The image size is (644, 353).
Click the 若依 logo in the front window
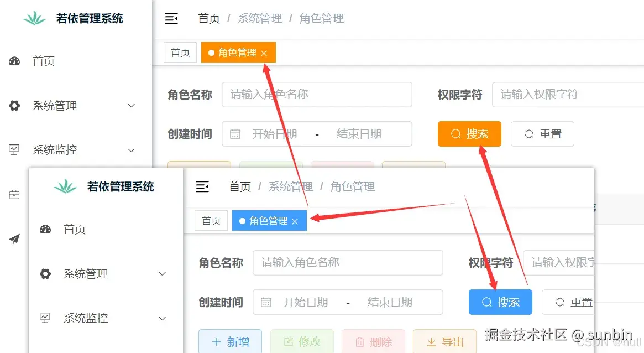(65, 186)
